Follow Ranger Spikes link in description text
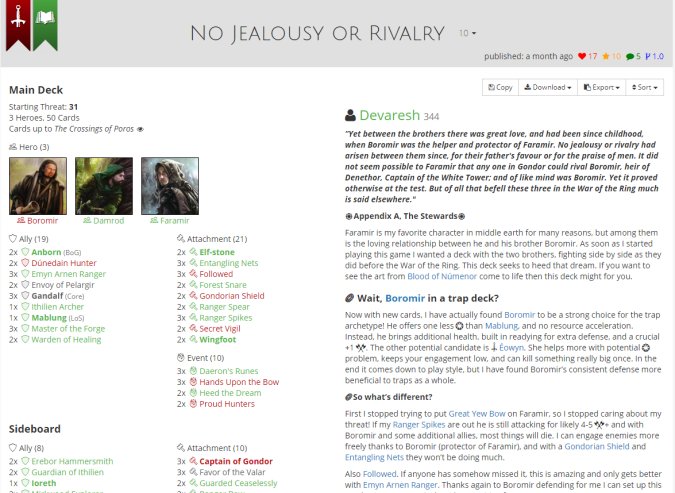 click(x=419, y=425)
